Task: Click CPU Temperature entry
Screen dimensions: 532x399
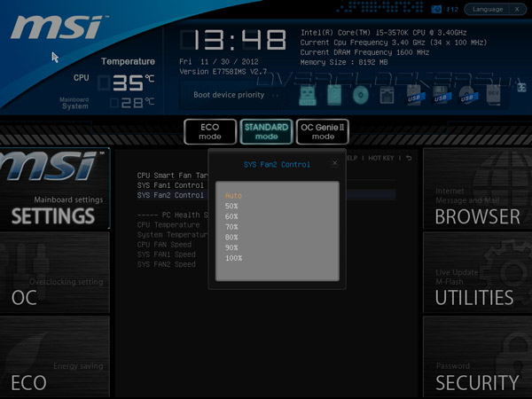Action: point(168,225)
